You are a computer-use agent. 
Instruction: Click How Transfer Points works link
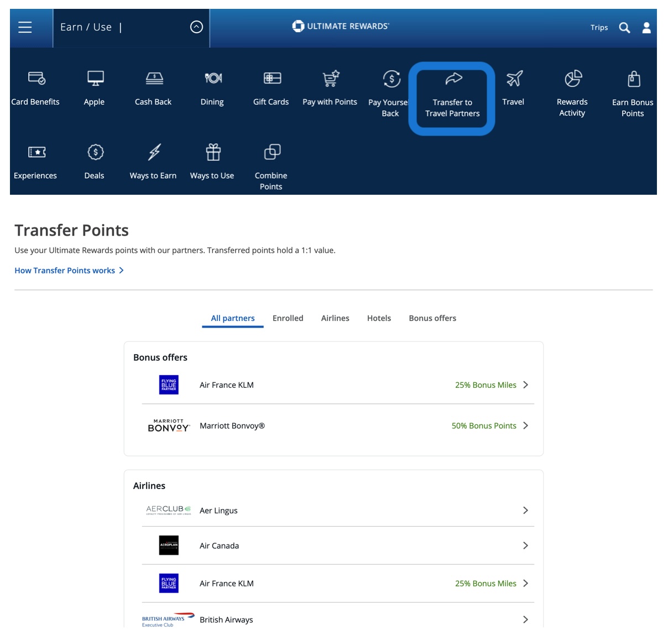(65, 271)
